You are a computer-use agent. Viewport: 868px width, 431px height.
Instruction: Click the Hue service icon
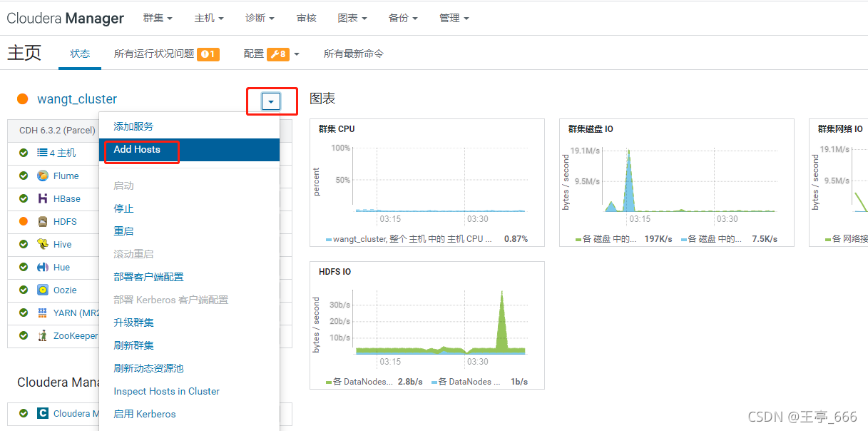click(x=43, y=267)
